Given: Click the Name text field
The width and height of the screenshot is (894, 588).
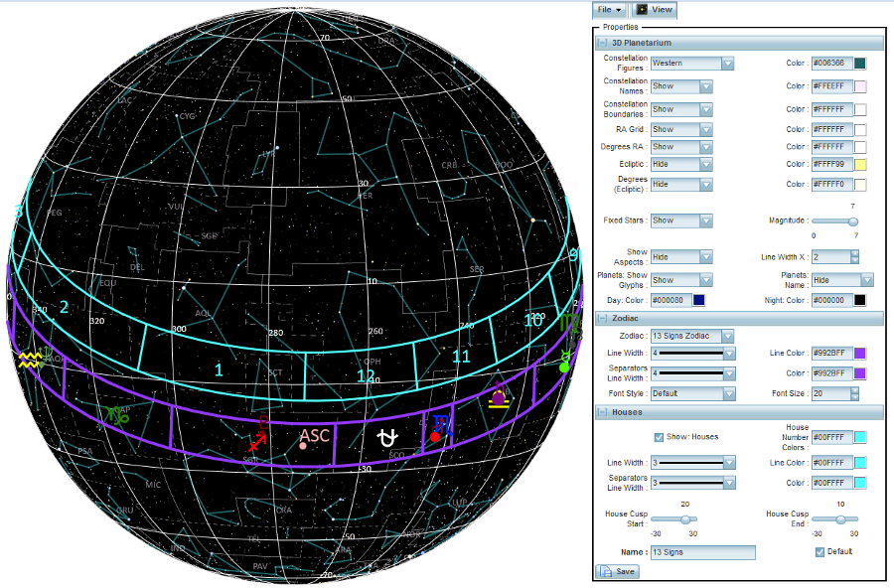Looking at the screenshot, I should coord(702,552).
